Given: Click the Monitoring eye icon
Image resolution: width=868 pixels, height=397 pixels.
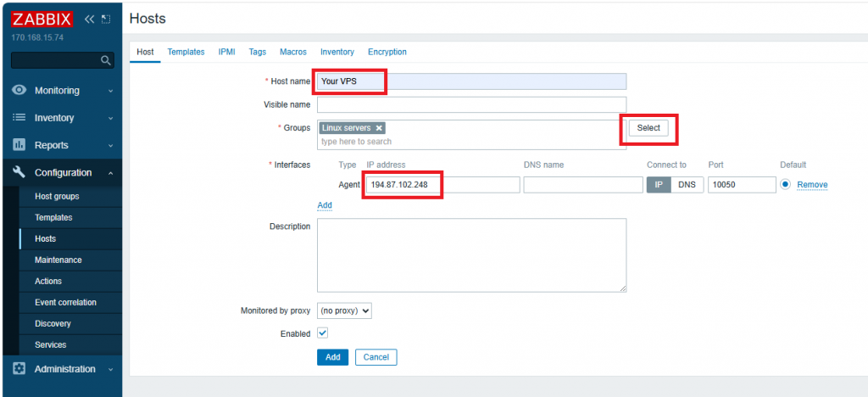Looking at the screenshot, I should [19, 90].
